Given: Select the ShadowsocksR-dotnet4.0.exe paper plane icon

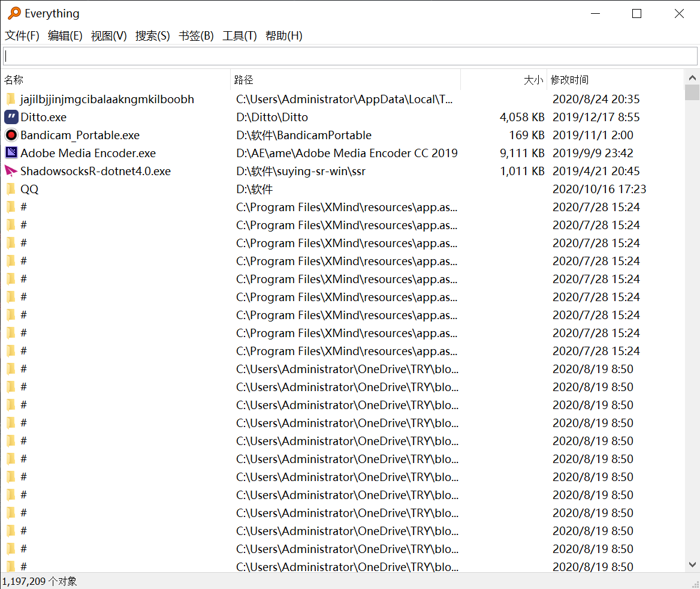Looking at the screenshot, I should pyautogui.click(x=11, y=171).
